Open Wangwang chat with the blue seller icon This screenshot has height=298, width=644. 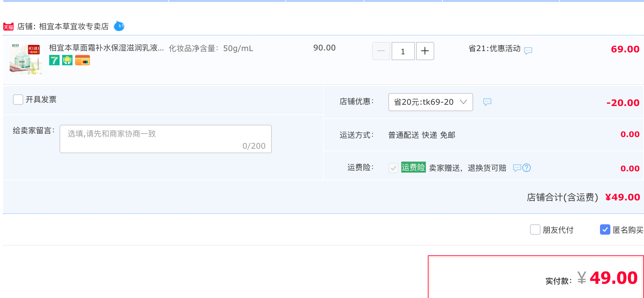(x=119, y=26)
